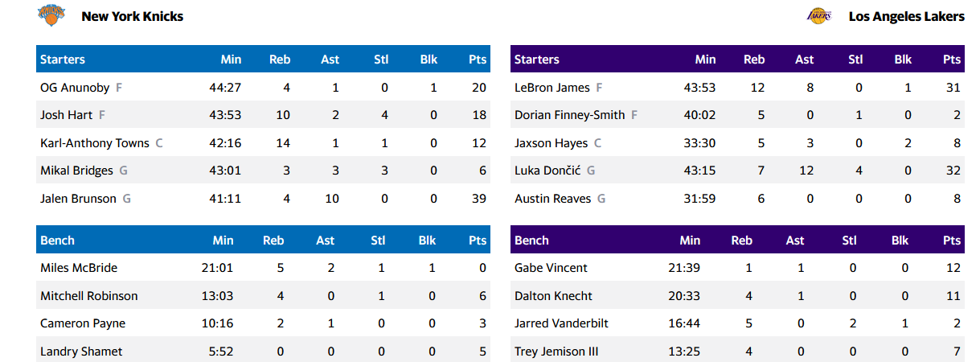This screenshot has height=362, width=980.
Task: Click Dorian Finney-Smith's name
Action: click(569, 115)
